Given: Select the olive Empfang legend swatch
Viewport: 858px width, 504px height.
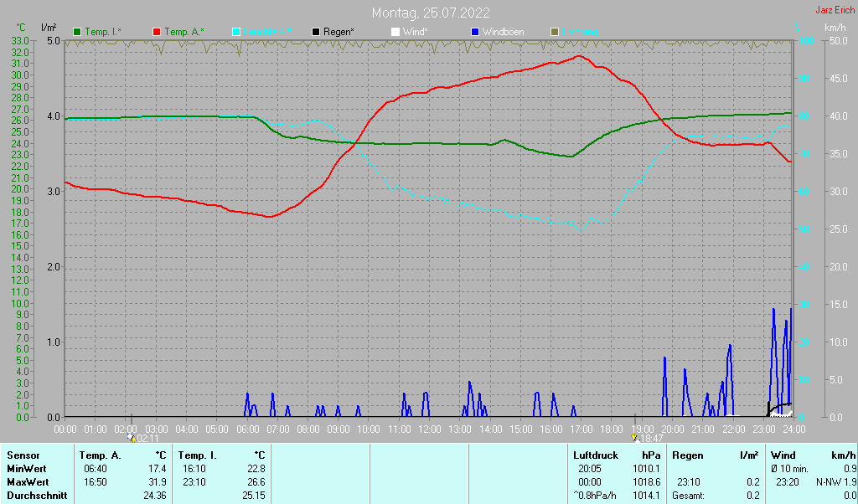Looking at the screenshot, I should [x=555, y=33].
